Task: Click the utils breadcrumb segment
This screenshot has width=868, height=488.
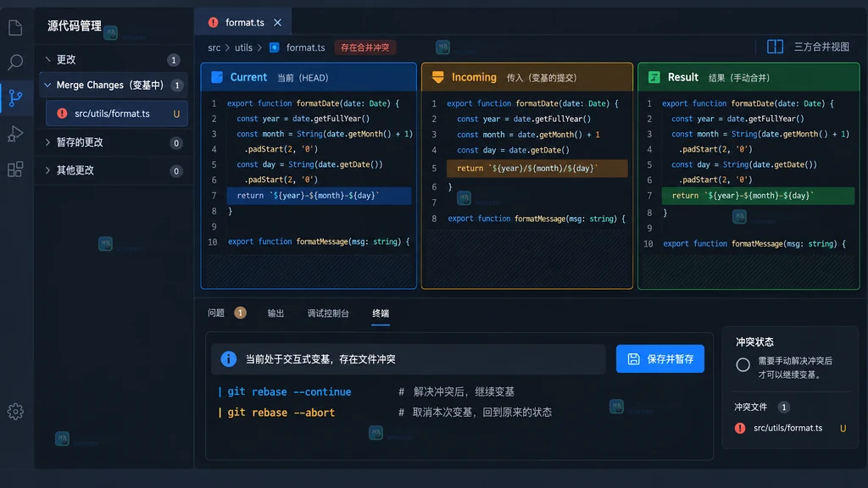Action: [x=243, y=47]
